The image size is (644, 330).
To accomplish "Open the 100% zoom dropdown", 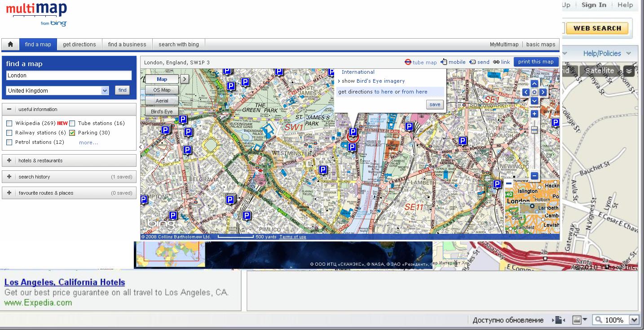I will pyautogui.click(x=634, y=320).
